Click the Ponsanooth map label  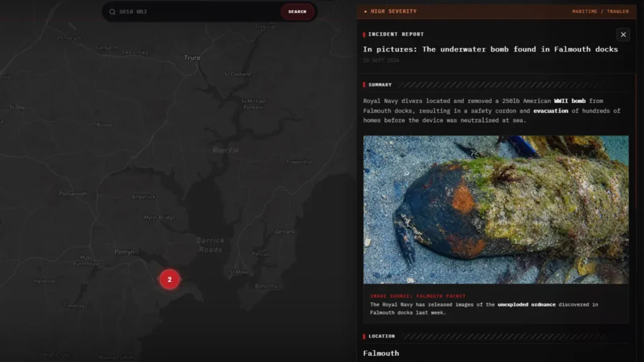[73, 194]
